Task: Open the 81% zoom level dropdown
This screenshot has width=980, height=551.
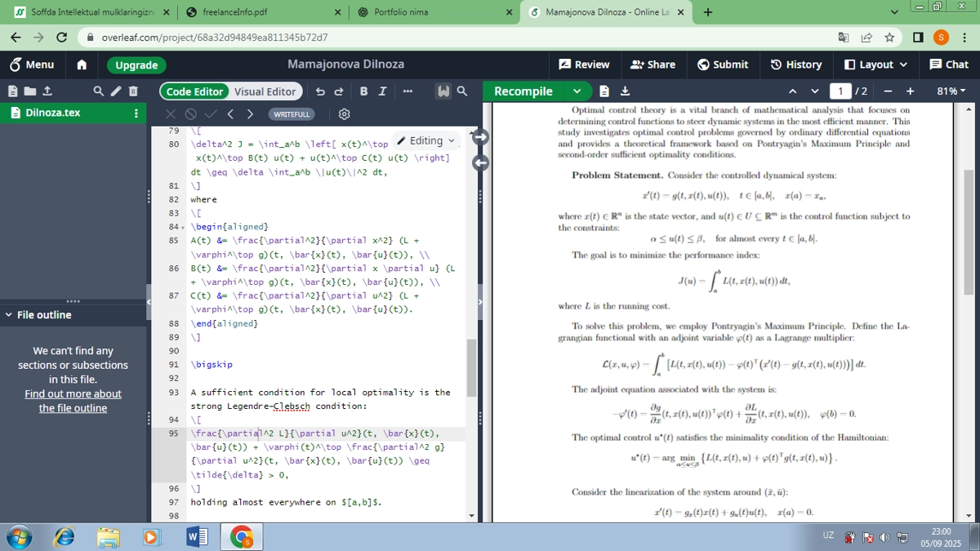Action: pos(951,91)
